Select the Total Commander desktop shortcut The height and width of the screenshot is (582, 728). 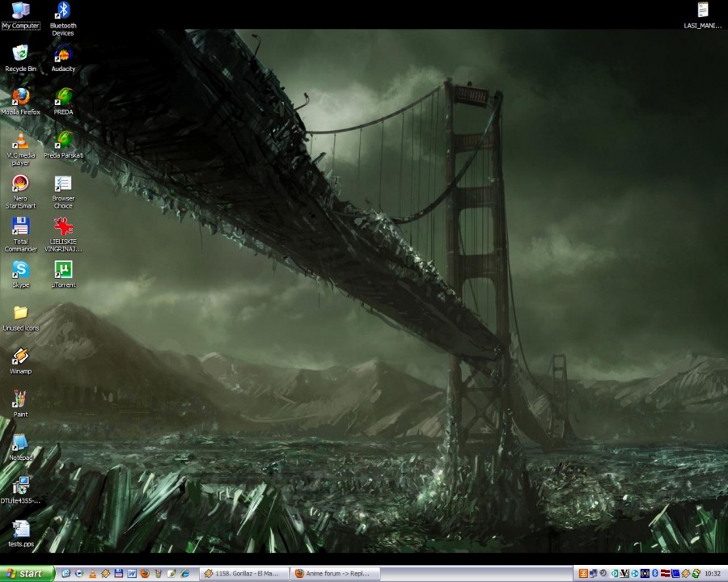20,234
